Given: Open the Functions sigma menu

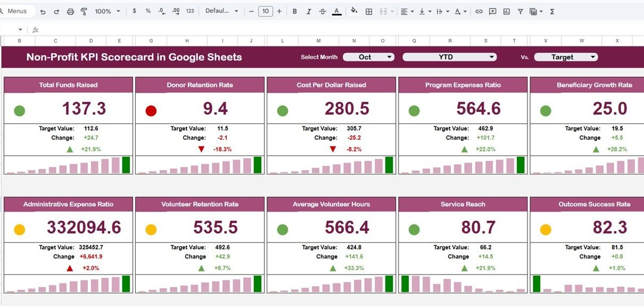Looking at the screenshot, I should (x=552, y=11).
